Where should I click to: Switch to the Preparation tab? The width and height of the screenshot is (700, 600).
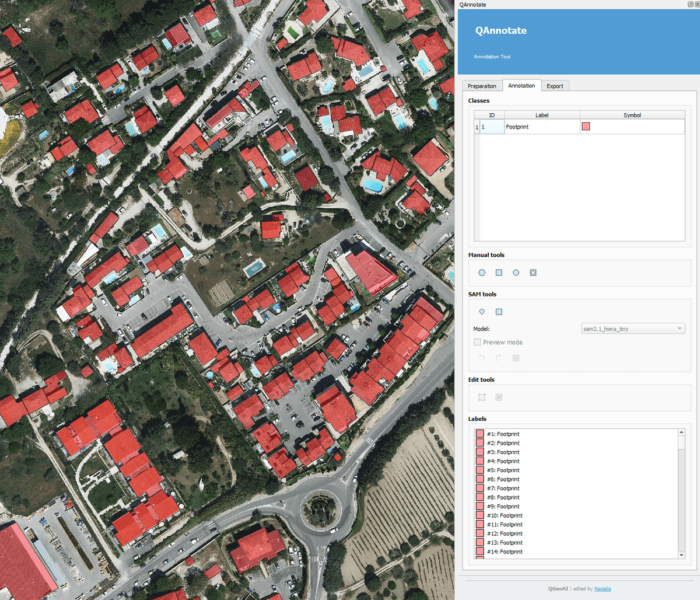click(482, 85)
